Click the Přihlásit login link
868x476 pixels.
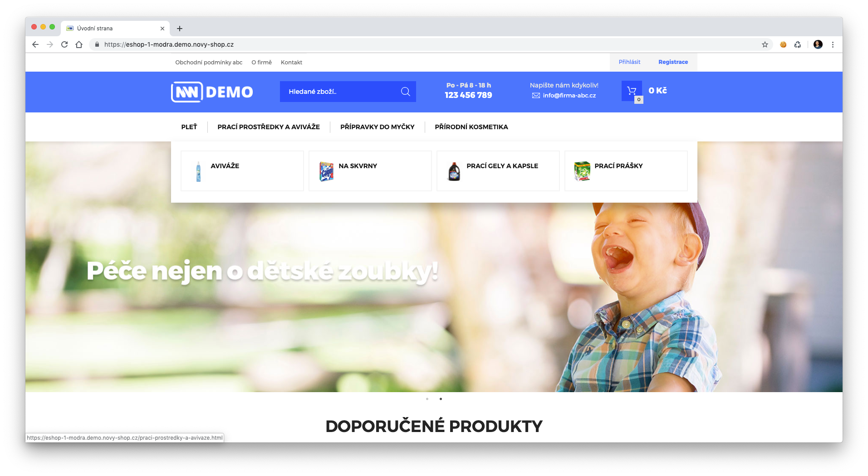click(629, 62)
